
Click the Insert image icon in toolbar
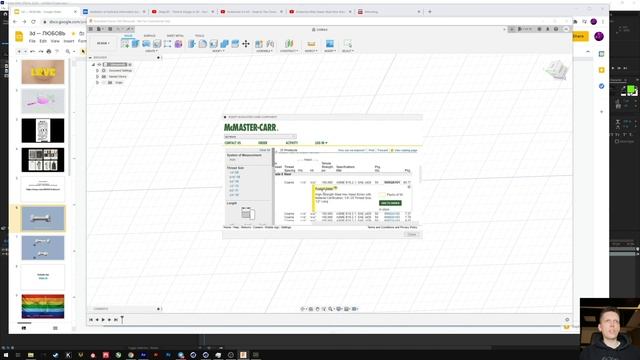click(x=330, y=44)
